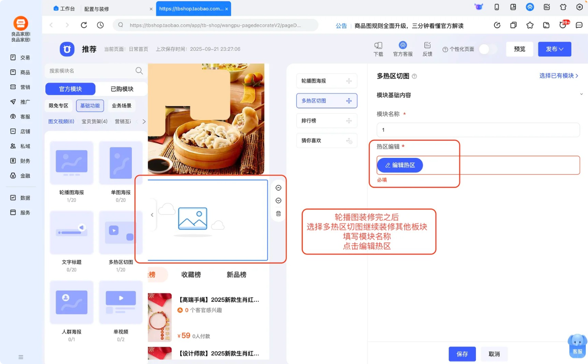This screenshot has width=588, height=364.
Task: Click the blue headset support icon in top bar
Action: pos(530,7)
